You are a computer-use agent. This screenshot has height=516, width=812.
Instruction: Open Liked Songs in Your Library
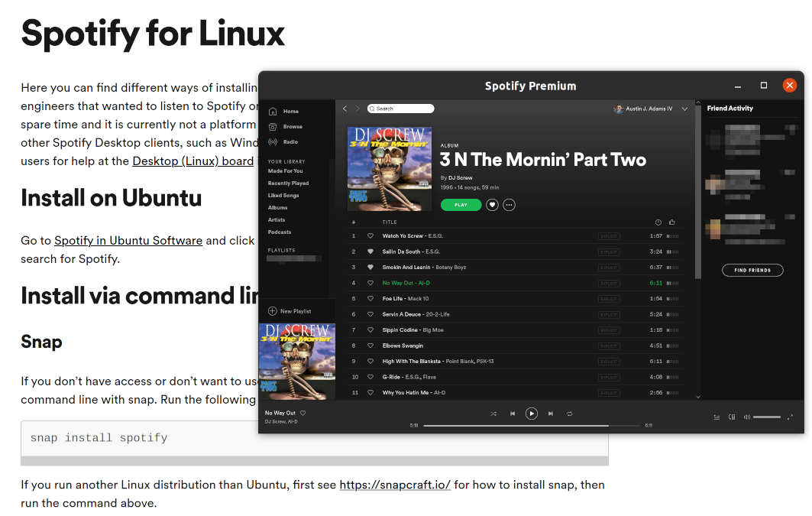[283, 195]
